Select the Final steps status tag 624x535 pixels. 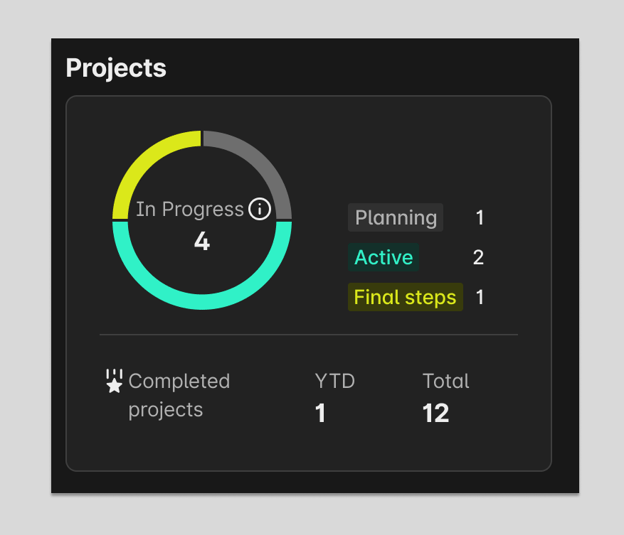(405, 297)
